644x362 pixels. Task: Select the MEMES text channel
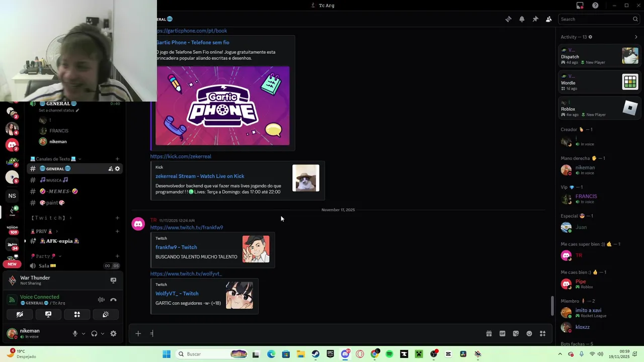pos(74,191)
